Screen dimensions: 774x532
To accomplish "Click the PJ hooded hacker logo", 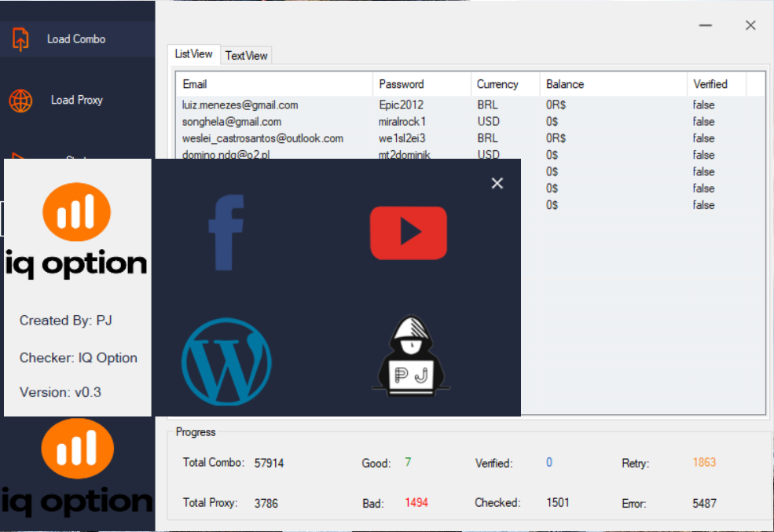I will 411,356.
